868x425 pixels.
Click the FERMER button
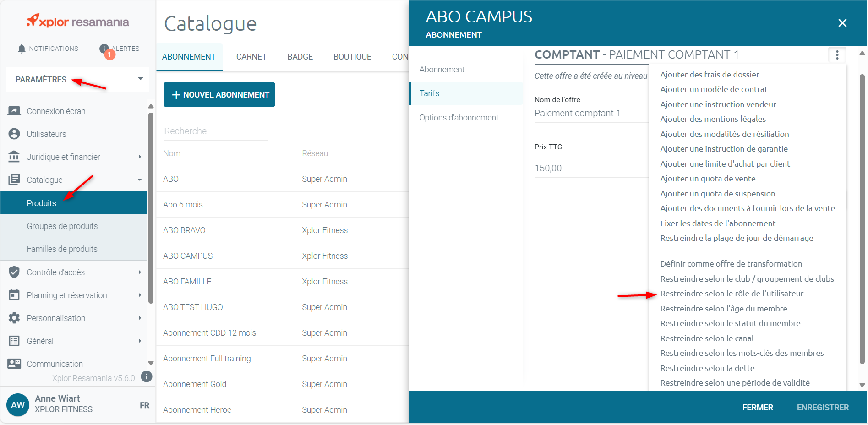(x=758, y=407)
